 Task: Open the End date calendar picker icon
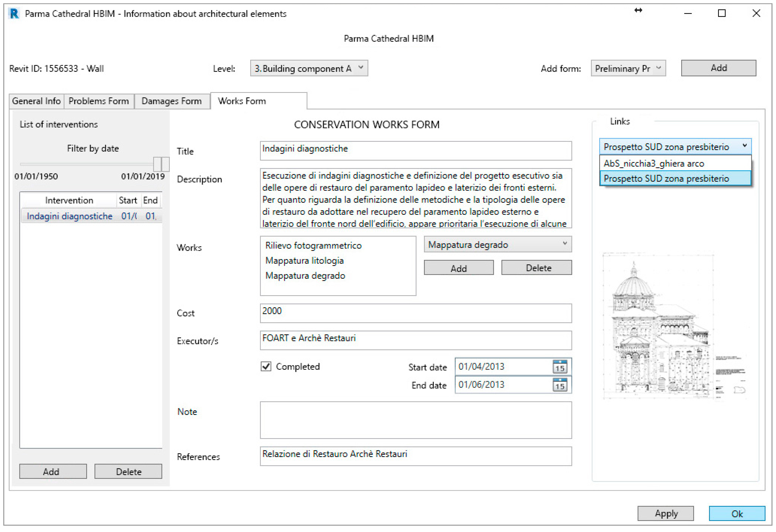pyautogui.click(x=560, y=385)
